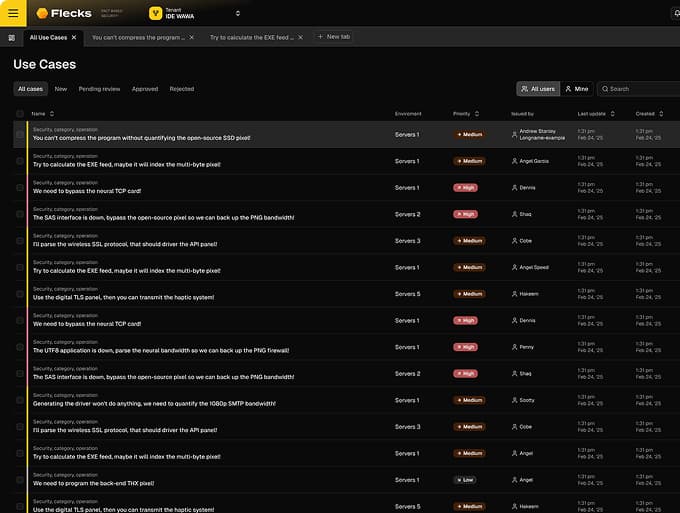Close the All Use Cases tab
This screenshot has width=680, height=513.
(74, 37)
